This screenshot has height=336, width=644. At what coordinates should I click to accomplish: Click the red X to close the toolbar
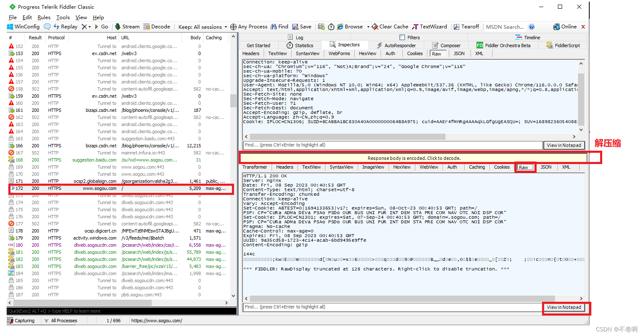(x=583, y=27)
